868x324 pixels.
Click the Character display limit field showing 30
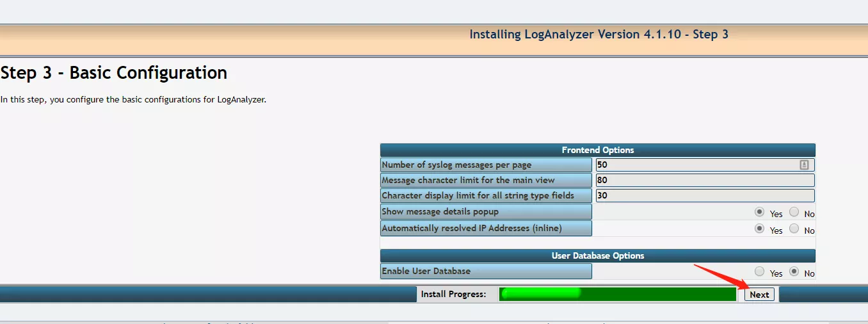[x=704, y=196]
